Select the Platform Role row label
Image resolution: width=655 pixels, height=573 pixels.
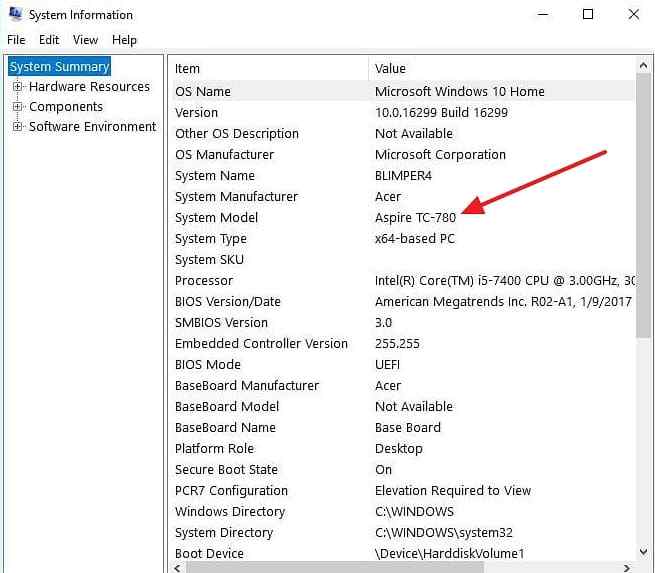[214, 449]
